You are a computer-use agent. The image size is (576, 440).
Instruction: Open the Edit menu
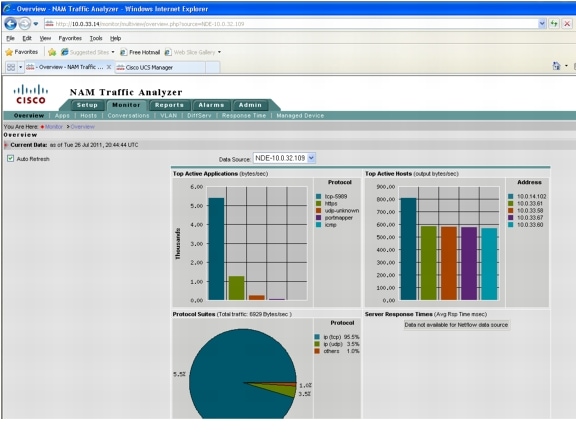(27, 38)
